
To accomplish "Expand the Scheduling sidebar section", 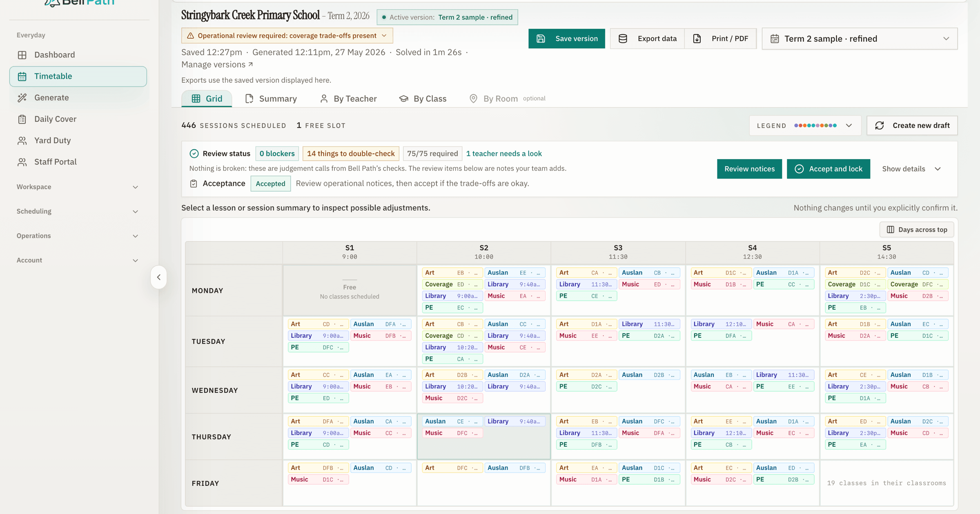I will point(78,211).
